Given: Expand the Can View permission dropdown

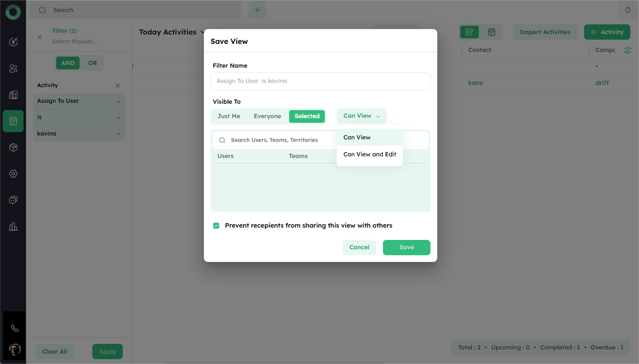Looking at the screenshot, I should 362,116.
